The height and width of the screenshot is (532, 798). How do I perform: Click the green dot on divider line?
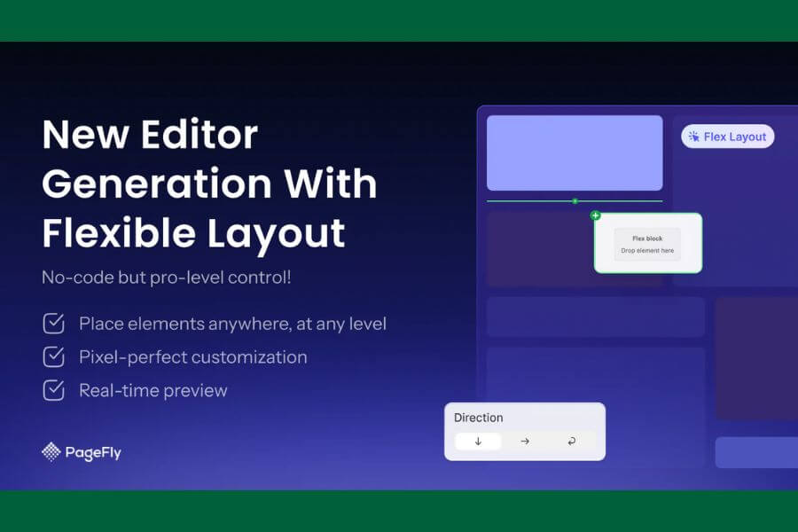coord(575,201)
